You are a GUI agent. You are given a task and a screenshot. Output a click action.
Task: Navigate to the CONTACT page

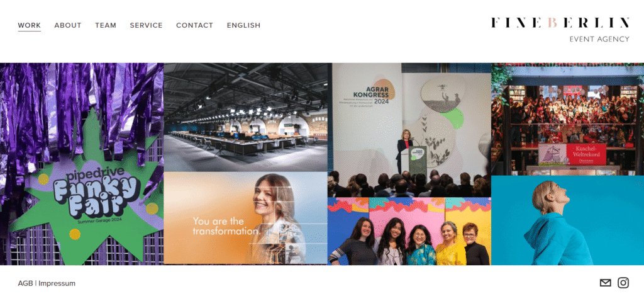(x=195, y=25)
